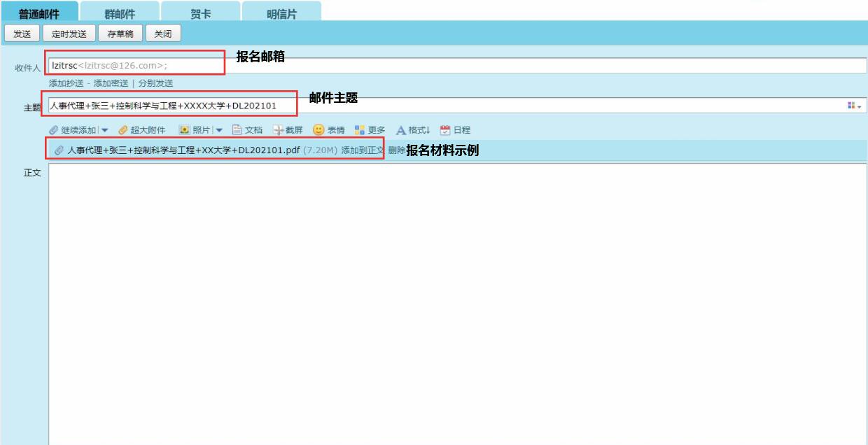Click the 继续添加 paperclip attachment icon
This screenshot has width=868, height=445.
coord(54,130)
